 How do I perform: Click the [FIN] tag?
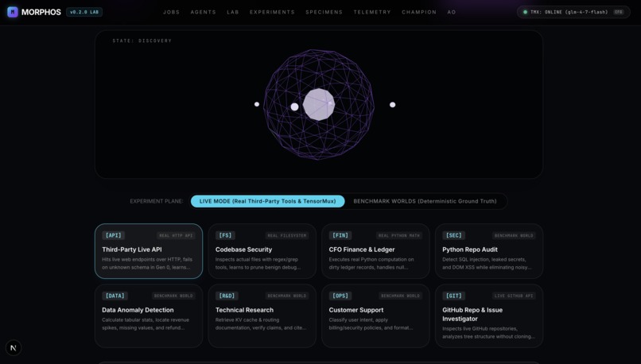[340, 235]
